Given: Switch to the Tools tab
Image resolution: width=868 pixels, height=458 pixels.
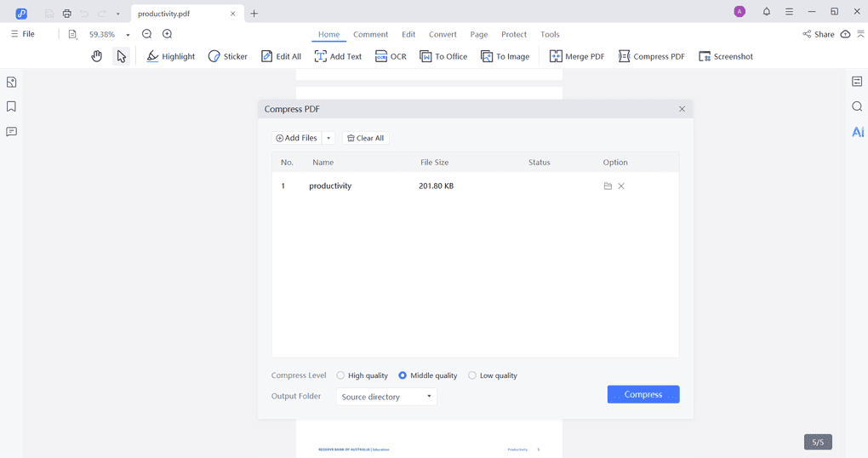Looking at the screenshot, I should click(x=550, y=34).
